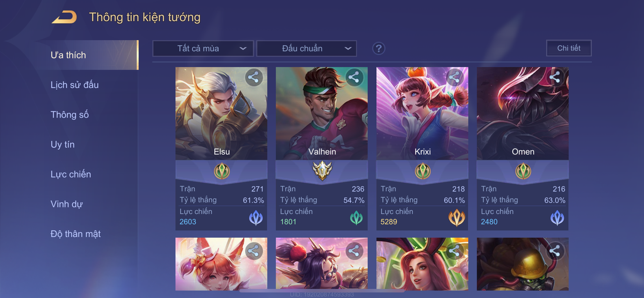Open the question mark help icon

click(x=379, y=48)
